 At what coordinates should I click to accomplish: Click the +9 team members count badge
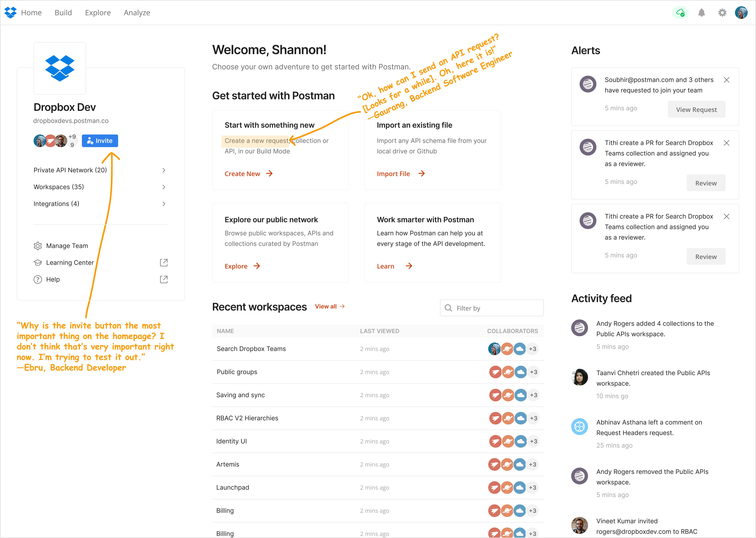(72, 141)
